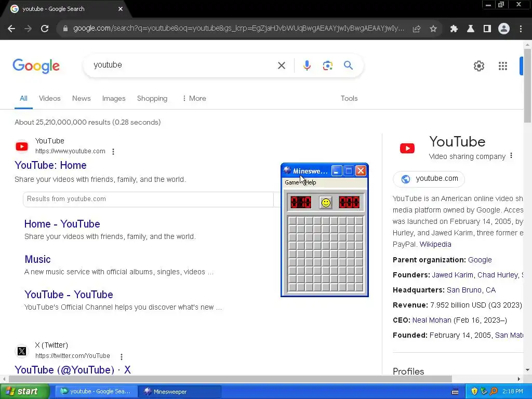
Task: Toggle the Chrome side panel icon
Action: tap(487, 29)
